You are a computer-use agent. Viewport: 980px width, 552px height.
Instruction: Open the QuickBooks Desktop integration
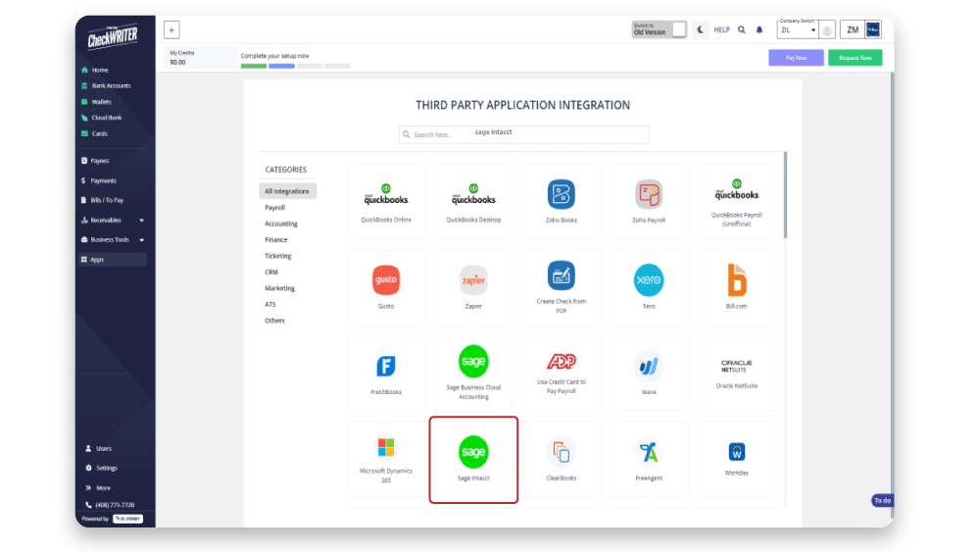tap(473, 201)
